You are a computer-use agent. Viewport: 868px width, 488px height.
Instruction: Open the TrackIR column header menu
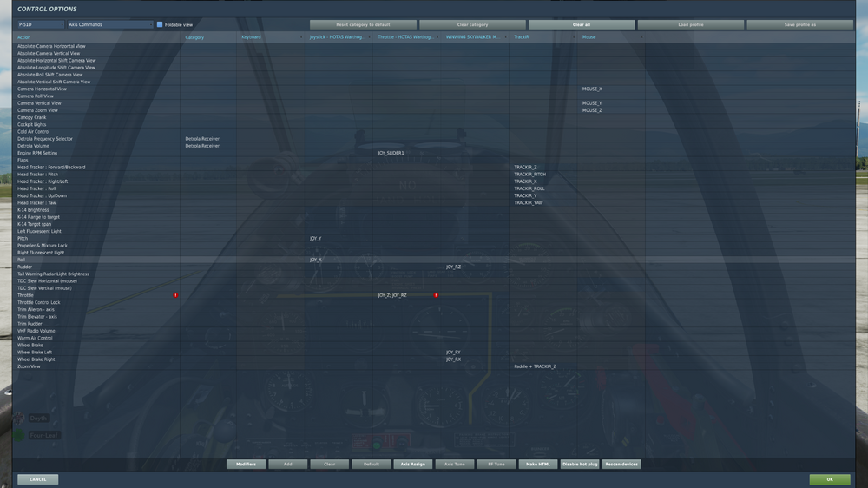(574, 37)
